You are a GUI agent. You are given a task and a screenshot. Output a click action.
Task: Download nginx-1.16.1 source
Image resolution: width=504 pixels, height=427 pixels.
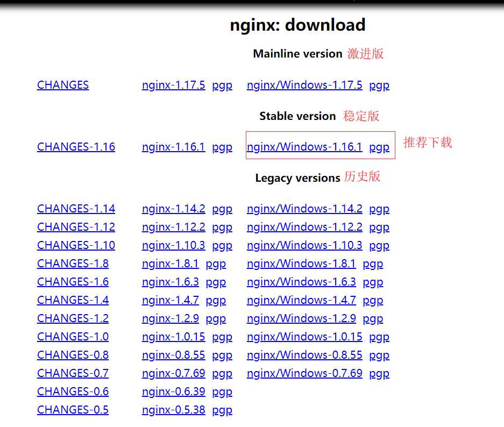click(174, 147)
